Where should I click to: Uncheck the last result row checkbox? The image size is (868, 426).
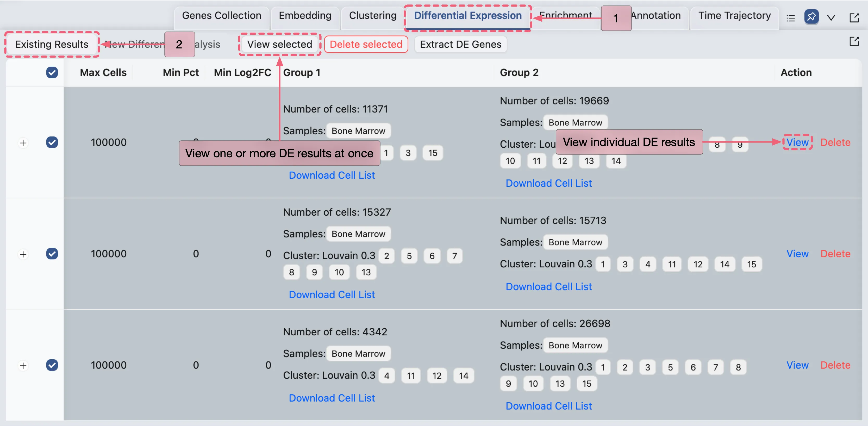[x=52, y=365]
